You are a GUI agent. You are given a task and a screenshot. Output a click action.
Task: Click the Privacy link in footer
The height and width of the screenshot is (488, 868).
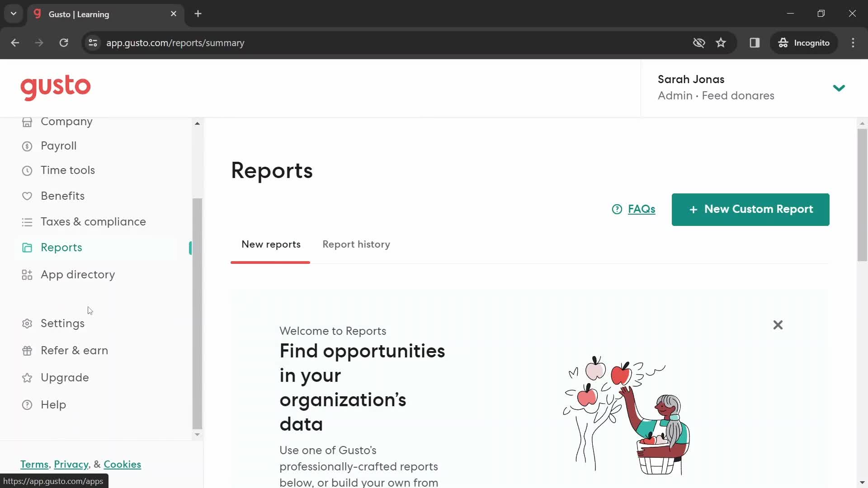(71, 464)
